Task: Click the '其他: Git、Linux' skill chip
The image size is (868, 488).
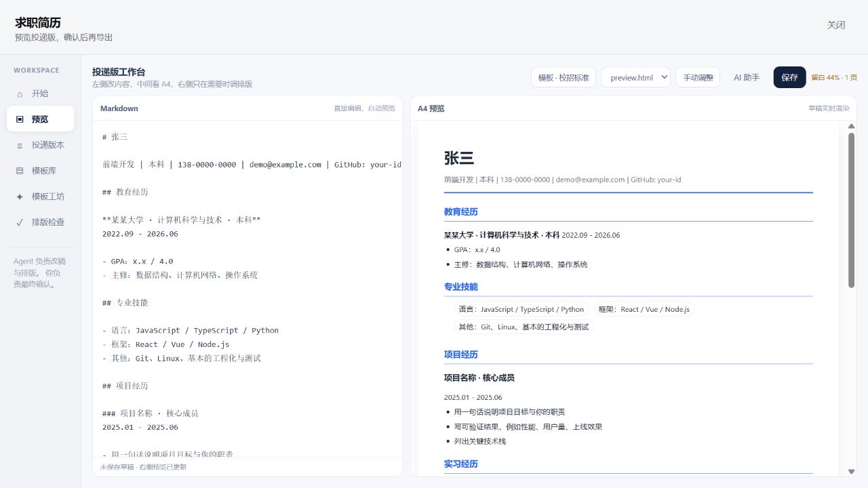Action: coord(524,327)
